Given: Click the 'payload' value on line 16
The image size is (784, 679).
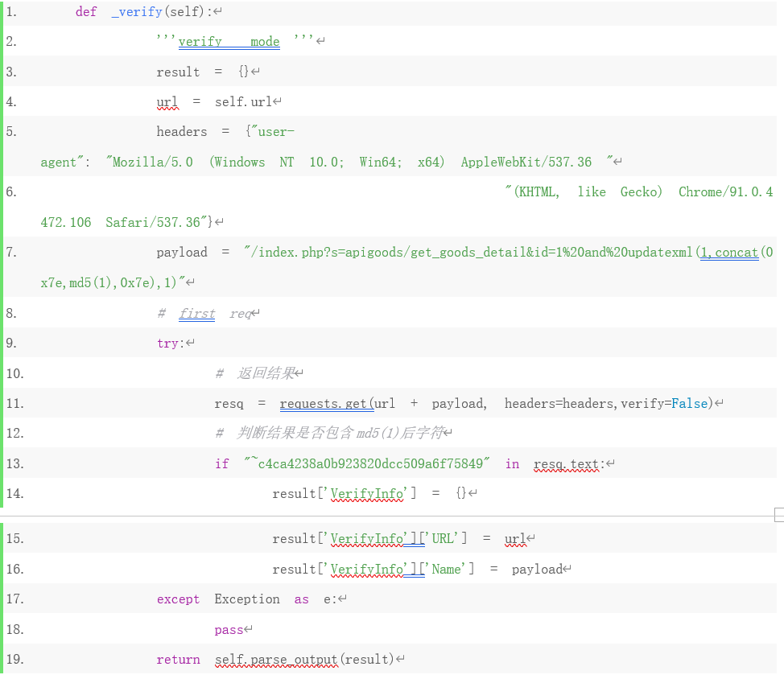Looking at the screenshot, I should coord(538,570).
